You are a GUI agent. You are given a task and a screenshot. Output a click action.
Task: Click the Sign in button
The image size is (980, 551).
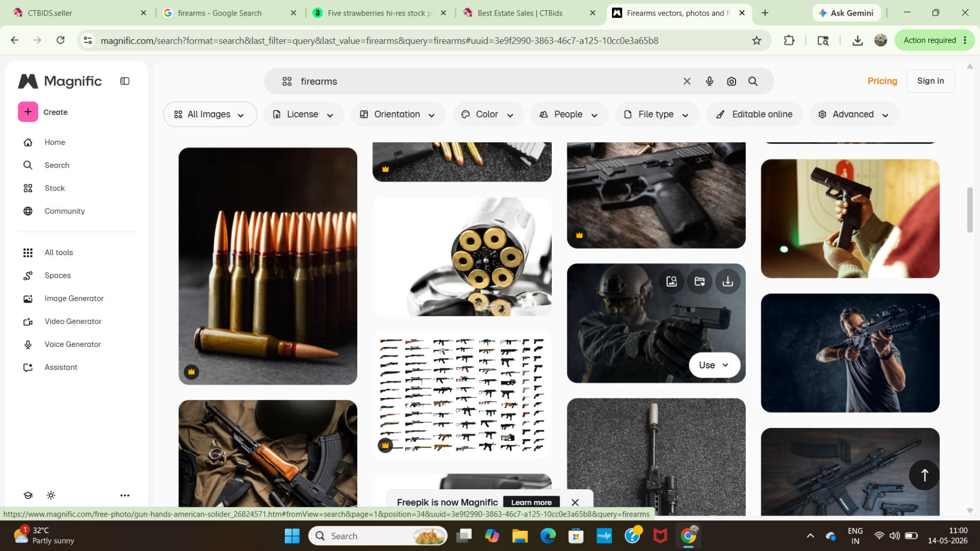pyautogui.click(x=930, y=81)
